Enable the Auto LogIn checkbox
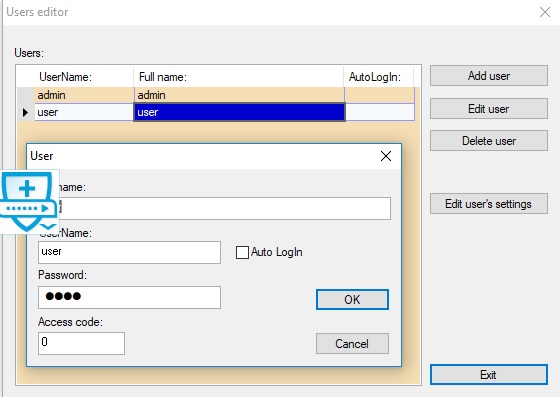 pos(242,252)
